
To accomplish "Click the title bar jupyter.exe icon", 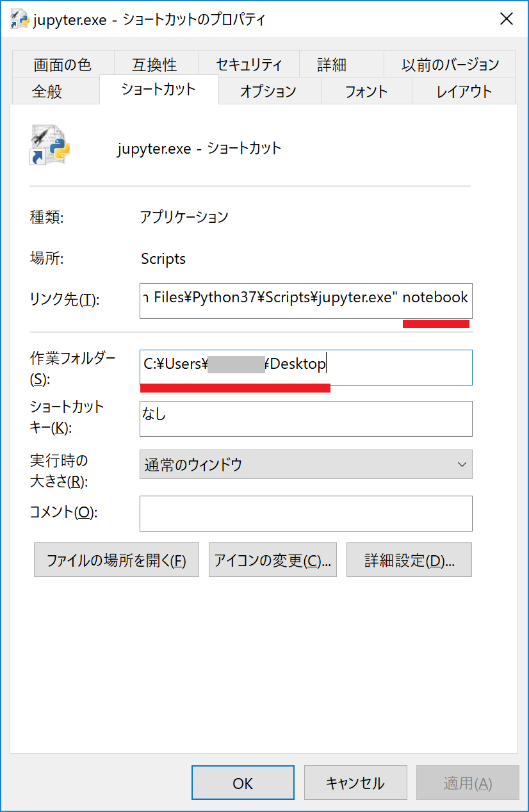I will coord(19,19).
